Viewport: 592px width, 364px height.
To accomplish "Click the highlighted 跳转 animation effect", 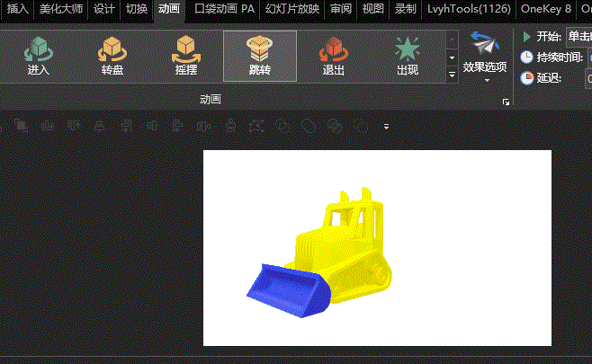I will pos(259,56).
